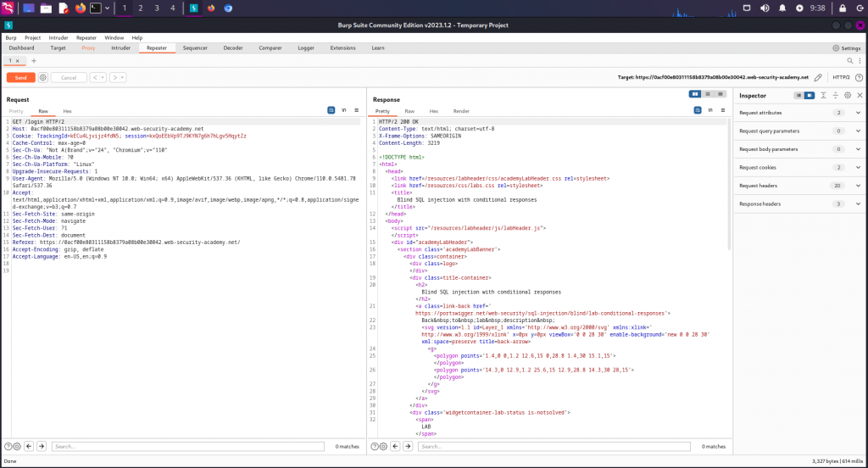Switch to the Proxy tab
The image size is (868, 468).
pyautogui.click(x=88, y=48)
